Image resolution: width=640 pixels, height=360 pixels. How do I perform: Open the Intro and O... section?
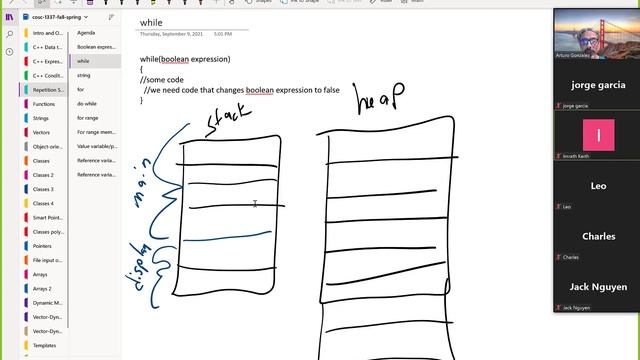pyautogui.click(x=44, y=33)
